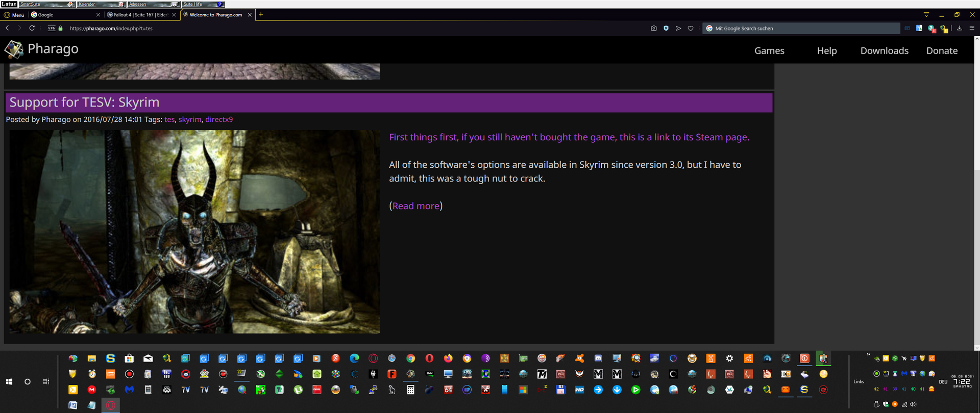This screenshot has width=980, height=413.
Task: Reload the current page
Action: (32, 29)
